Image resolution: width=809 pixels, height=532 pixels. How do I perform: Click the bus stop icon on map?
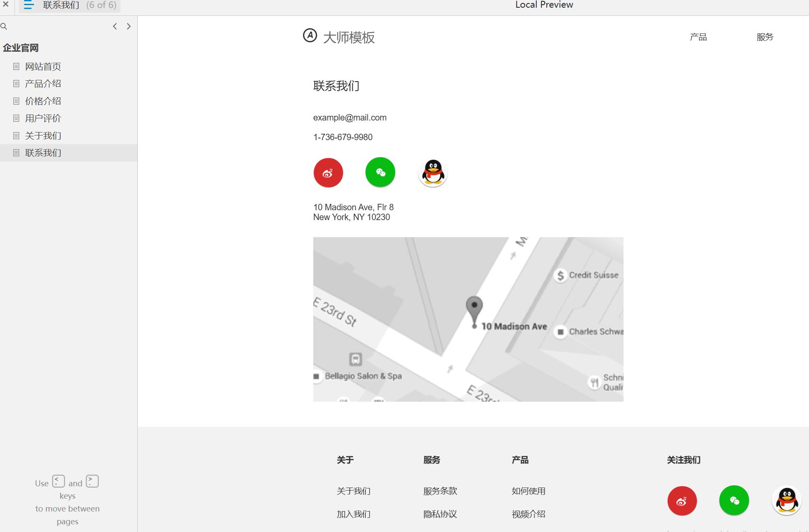[356, 359]
